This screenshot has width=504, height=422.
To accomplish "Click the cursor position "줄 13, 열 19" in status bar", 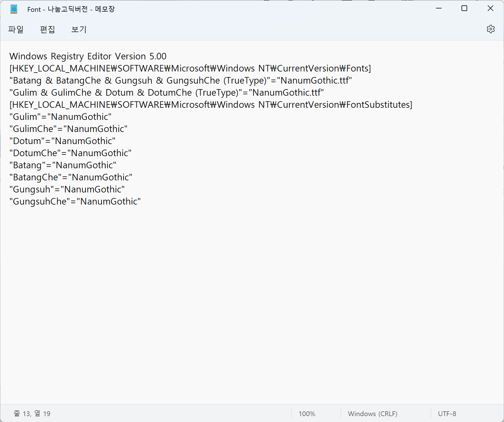I will tap(32, 414).
